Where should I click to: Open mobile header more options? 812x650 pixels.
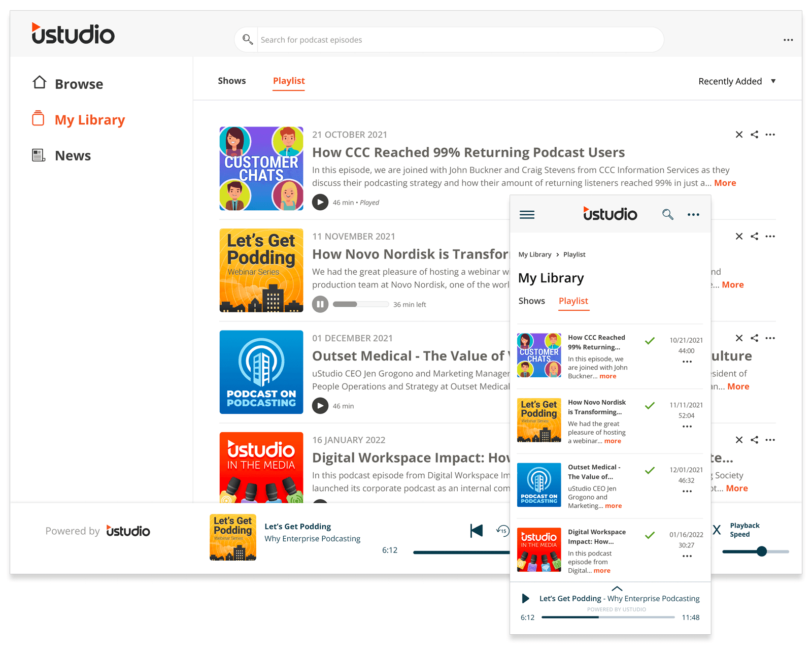693,215
